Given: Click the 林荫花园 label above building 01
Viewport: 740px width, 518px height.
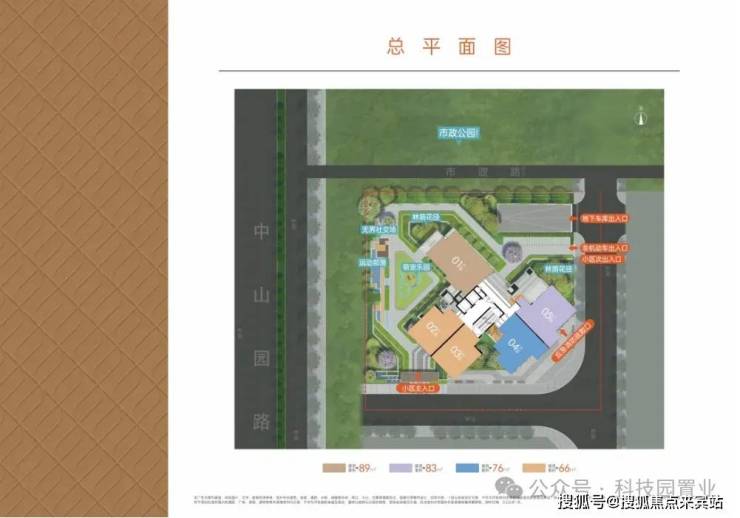Looking at the screenshot, I should pyautogui.click(x=426, y=217).
